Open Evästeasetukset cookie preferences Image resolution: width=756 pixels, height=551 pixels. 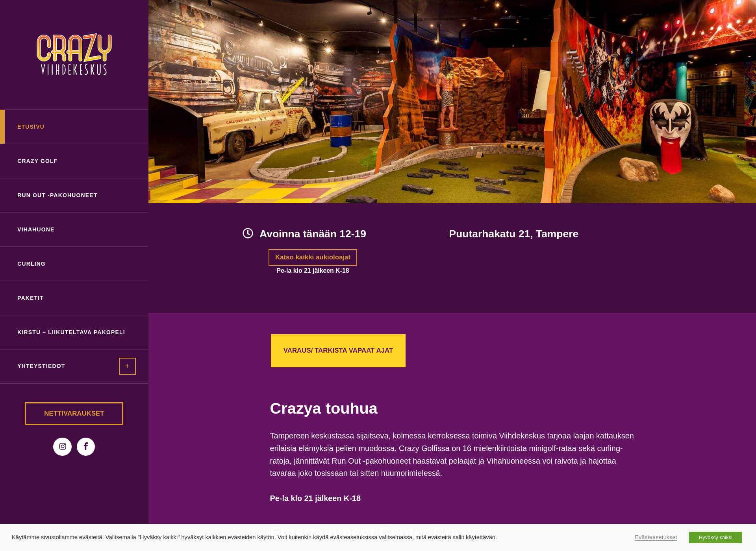click(x=656, y=538)
